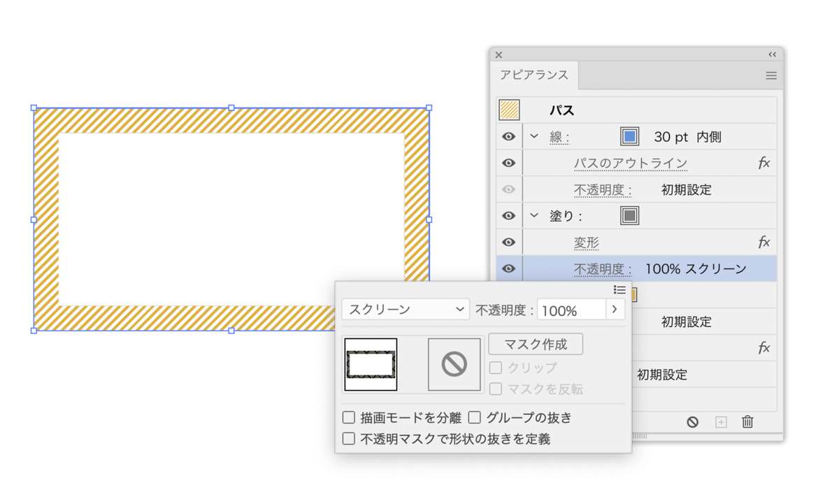Screen dimensions: 839x504
Task: Click the blue stroke color swatch next to 線
Action: (629, 136)
